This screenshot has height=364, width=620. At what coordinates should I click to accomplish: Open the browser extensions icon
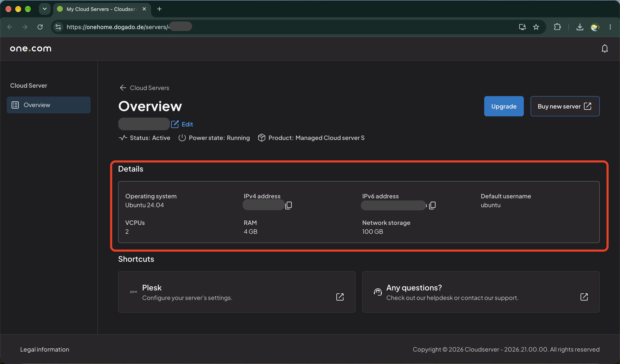pos(557,27)
